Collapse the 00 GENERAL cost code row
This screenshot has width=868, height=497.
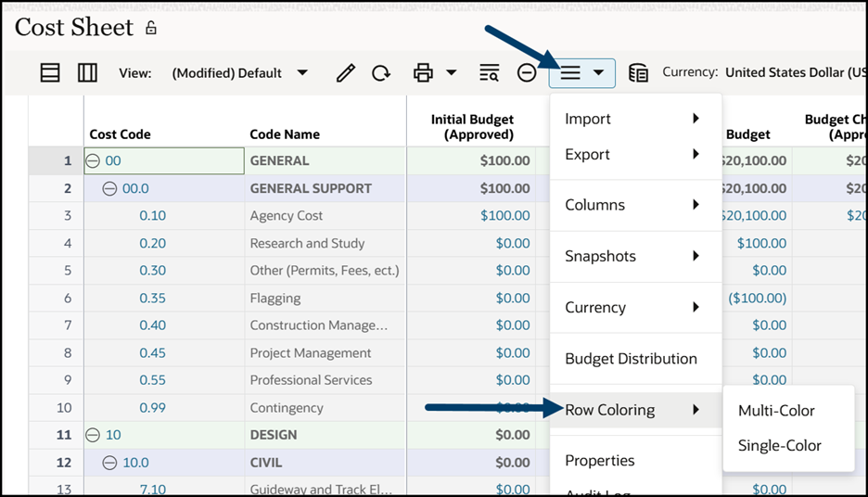pos(93,160)
